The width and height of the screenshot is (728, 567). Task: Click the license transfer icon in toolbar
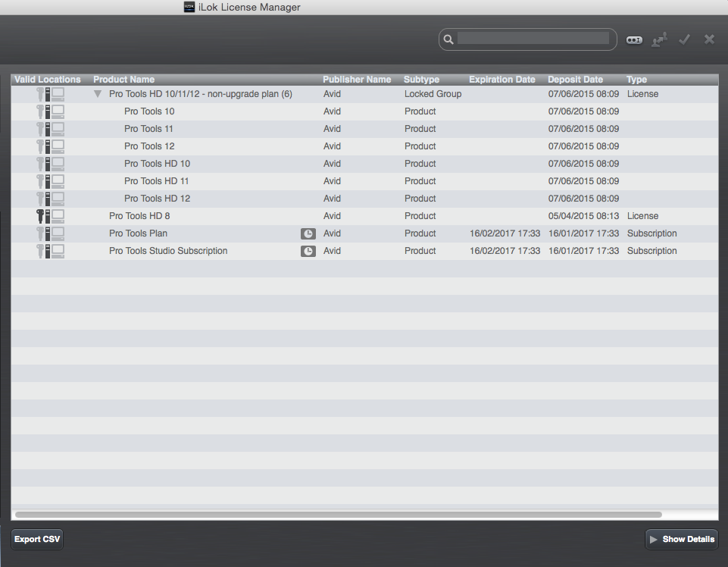click(x=659, y=39)
